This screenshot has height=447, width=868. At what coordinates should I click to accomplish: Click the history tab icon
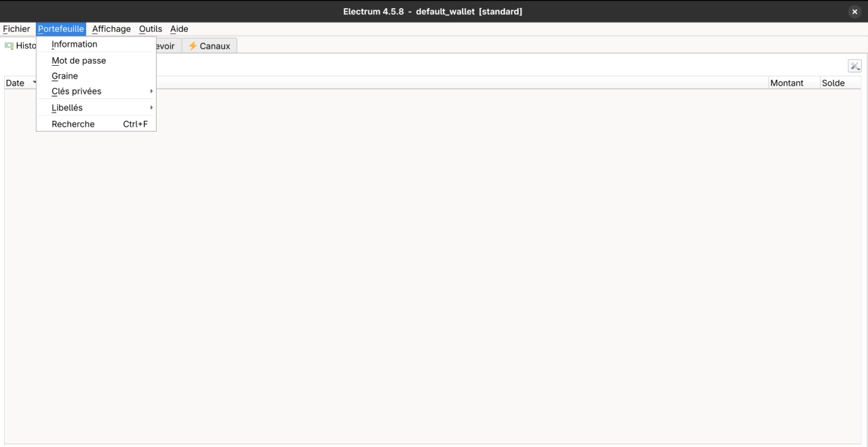point(9,46)
